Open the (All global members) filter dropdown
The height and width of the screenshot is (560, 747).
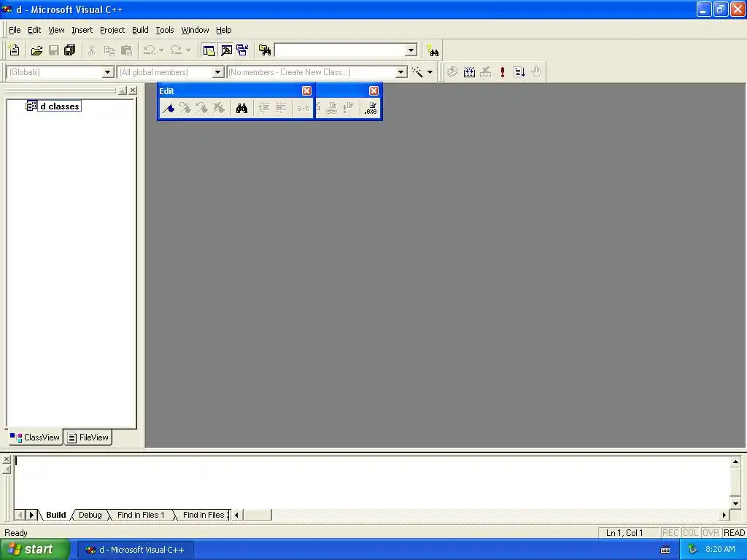click(217, 72)
